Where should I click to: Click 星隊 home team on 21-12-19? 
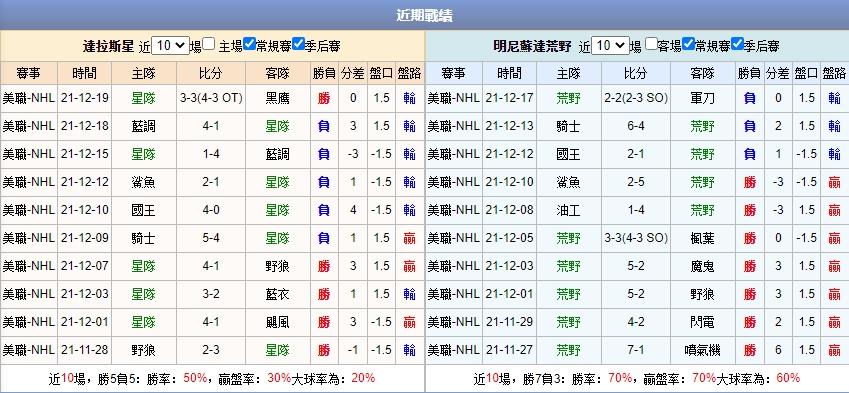tap(143, 98)
